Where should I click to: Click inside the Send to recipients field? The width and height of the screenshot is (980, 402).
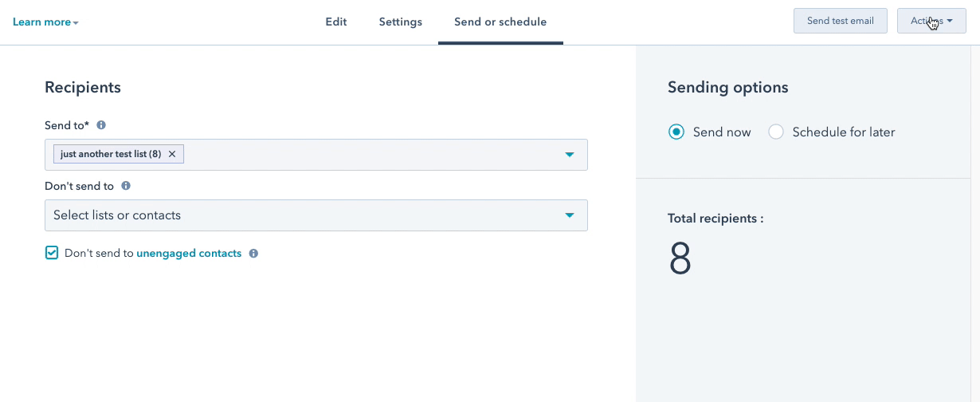pyautogui.click(x=316, y=155)
